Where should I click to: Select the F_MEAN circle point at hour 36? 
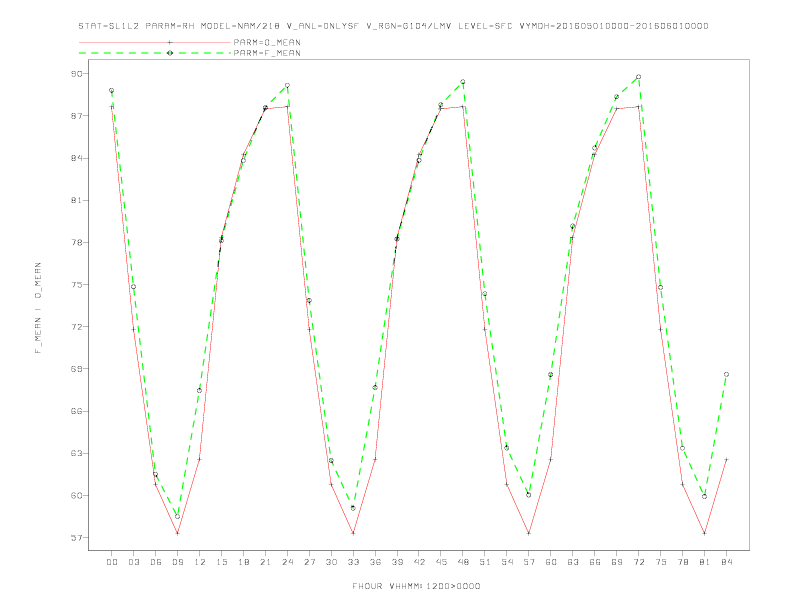(x=375, y=387)
